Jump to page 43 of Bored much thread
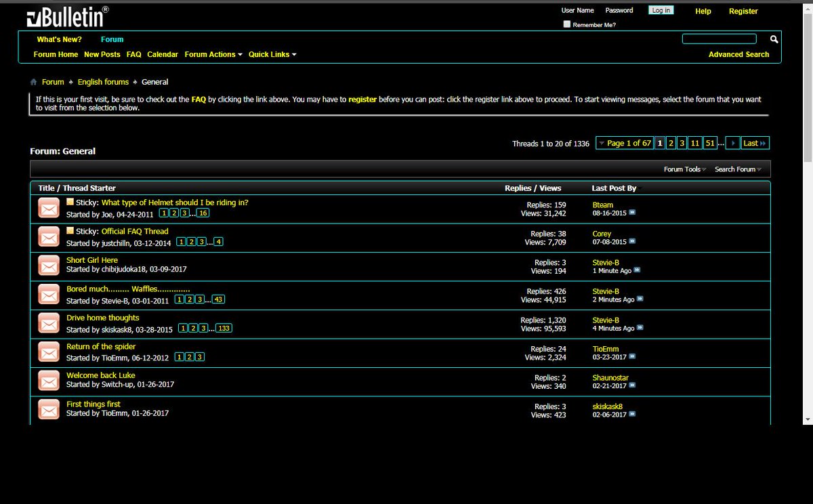The height and width of the screenshot is (504, 813). [219, 299]
